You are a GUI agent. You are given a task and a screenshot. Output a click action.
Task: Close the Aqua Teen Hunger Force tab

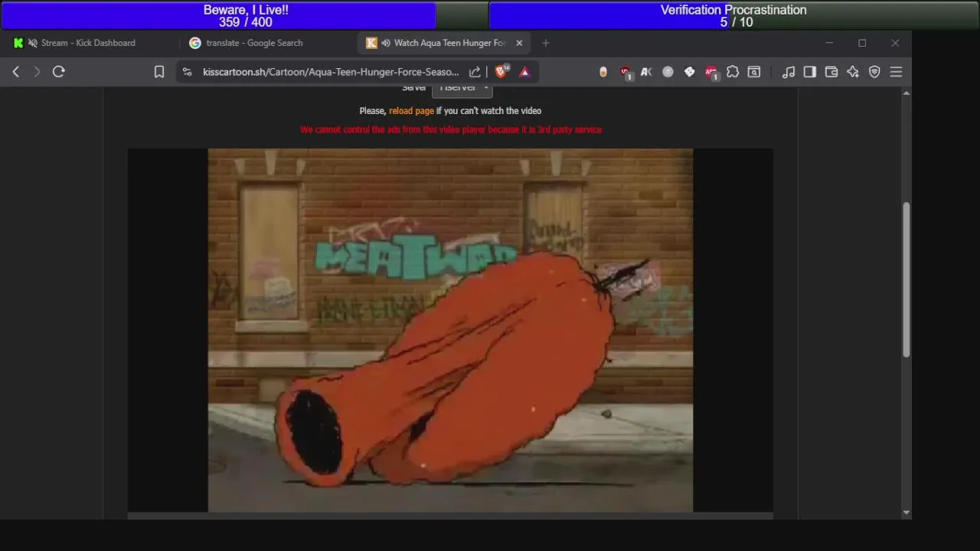pos(519,43)
